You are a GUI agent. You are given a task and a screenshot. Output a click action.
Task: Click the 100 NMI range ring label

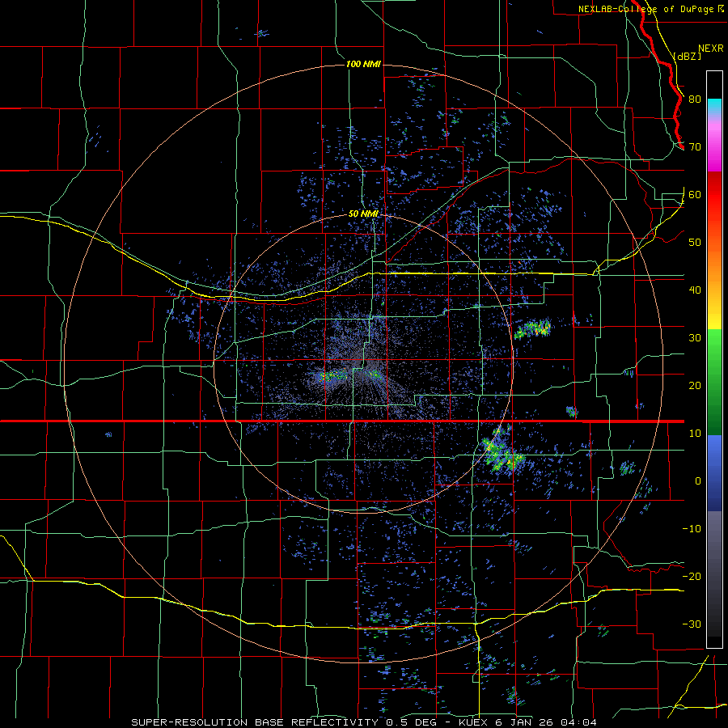click(363, 64)
